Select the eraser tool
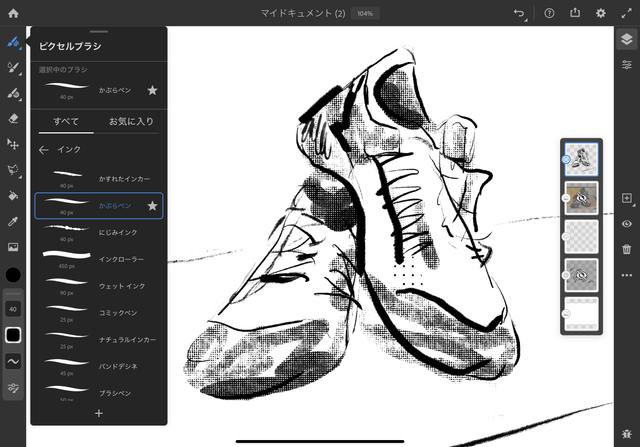The image size is (640, 447). point(13,118)
